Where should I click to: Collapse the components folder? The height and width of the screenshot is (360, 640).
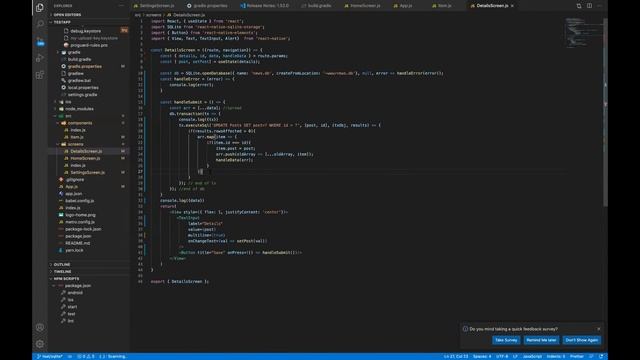(x=80, y=123)
